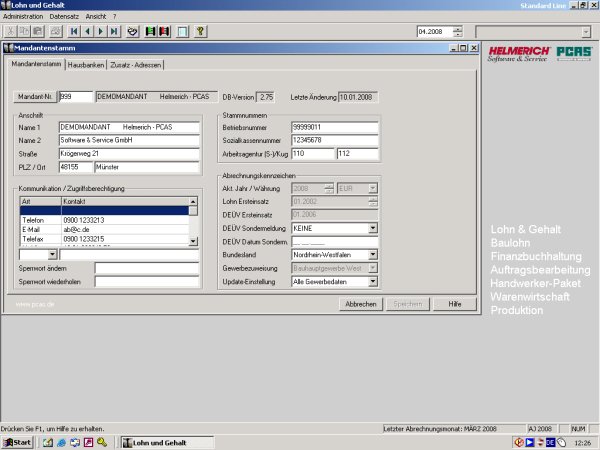
Task: Launch Internet Explorer from the taskbar
Action: (x=61, y=442)
